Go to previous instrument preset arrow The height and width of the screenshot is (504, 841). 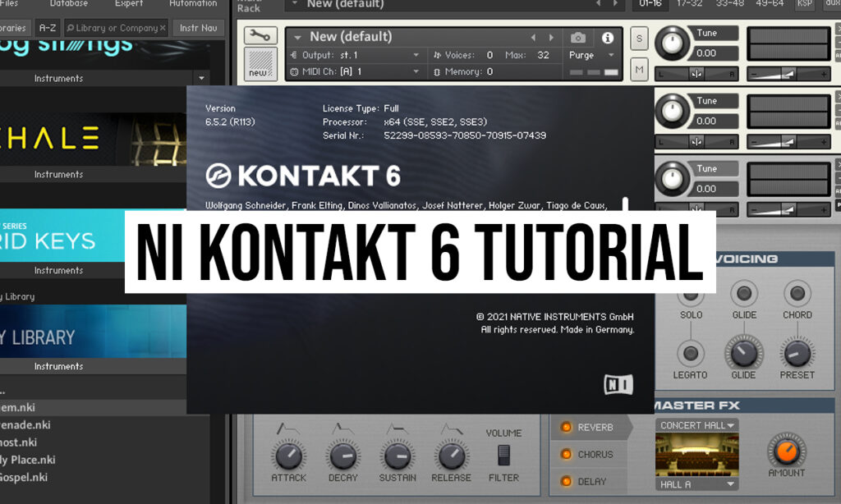533,38
